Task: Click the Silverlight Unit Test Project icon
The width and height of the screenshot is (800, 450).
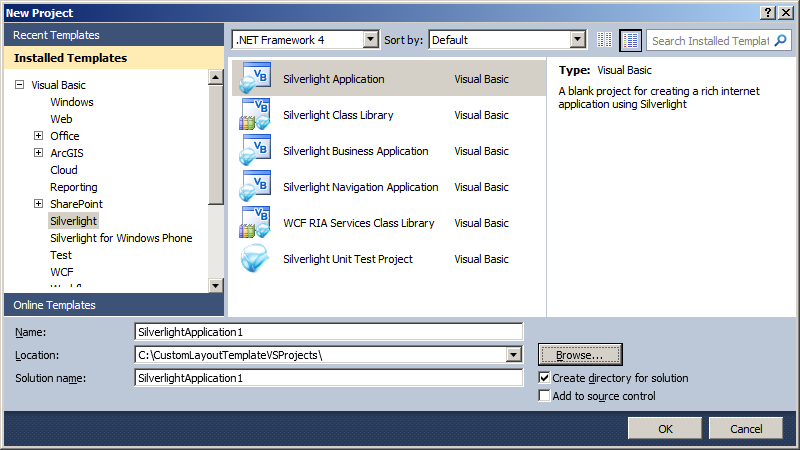Action: coord(255,258)
